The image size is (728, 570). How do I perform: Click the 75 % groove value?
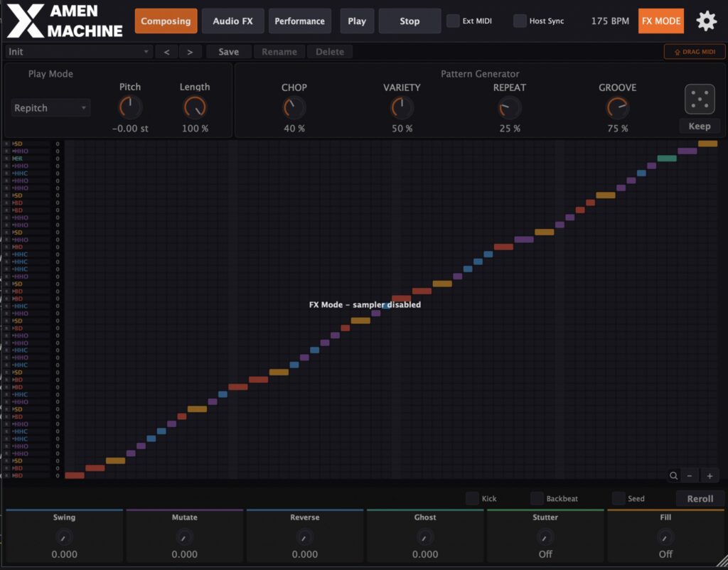click(x=618, y=129)
